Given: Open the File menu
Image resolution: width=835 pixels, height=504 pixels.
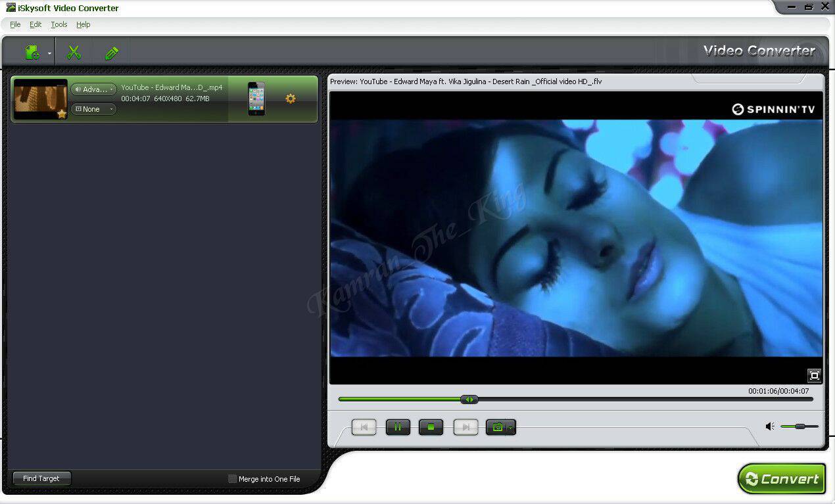Looking at the screenshot, I should point(15,24).
